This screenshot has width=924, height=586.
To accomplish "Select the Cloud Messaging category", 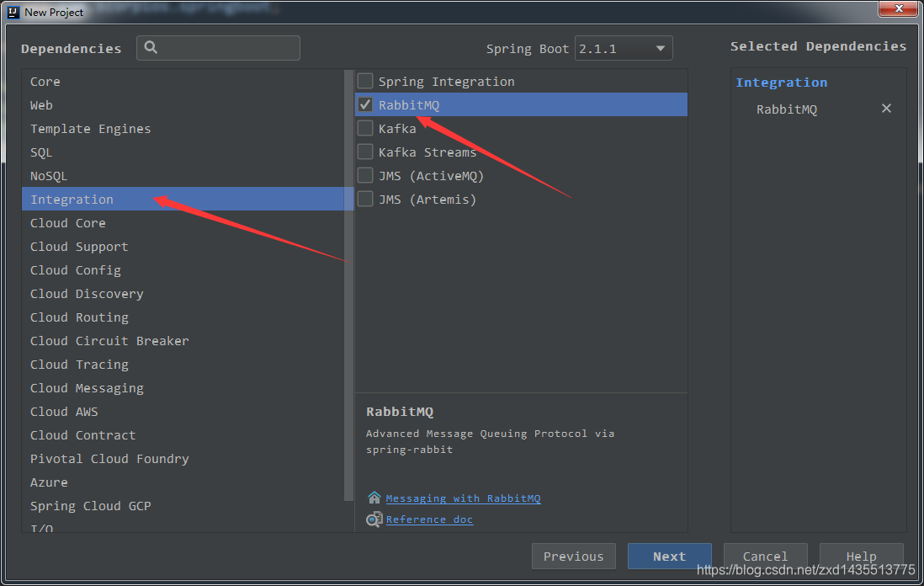I will [x=183, y=388].
